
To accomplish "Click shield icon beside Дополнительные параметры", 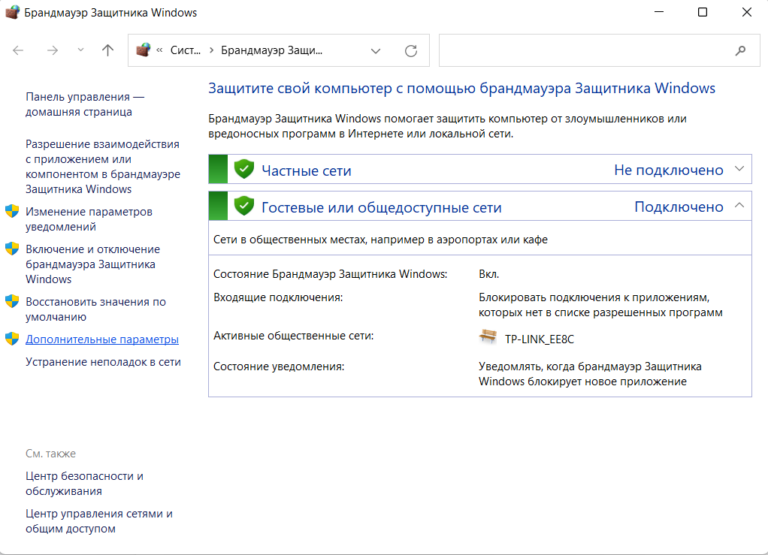I will tap(12, 339).
